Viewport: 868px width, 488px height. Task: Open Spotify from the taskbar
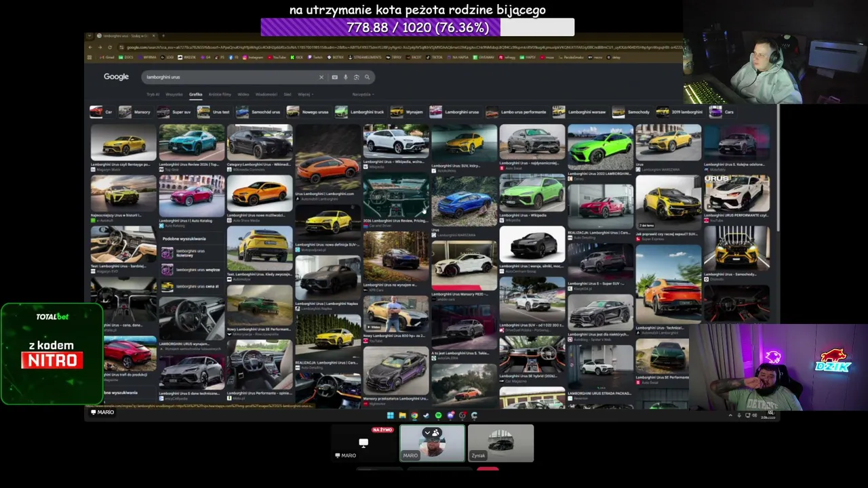click(x=439, y=415)
